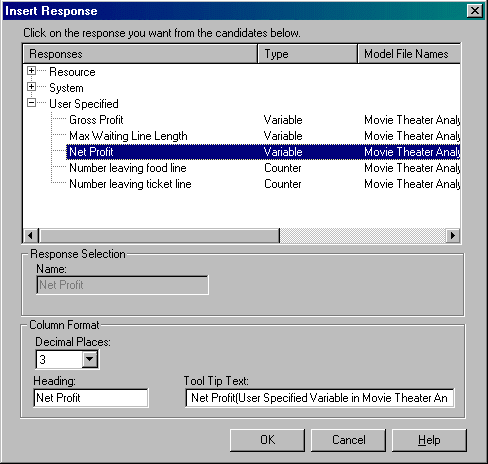Click the horizontal scrollbar thumb
Screen dimensions: 488x464
[159, 235]
